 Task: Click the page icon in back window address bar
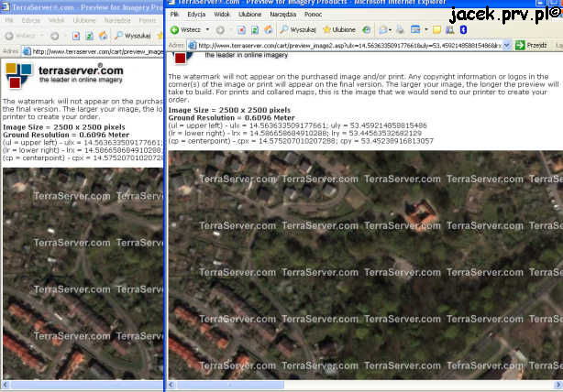pos(27,51)
